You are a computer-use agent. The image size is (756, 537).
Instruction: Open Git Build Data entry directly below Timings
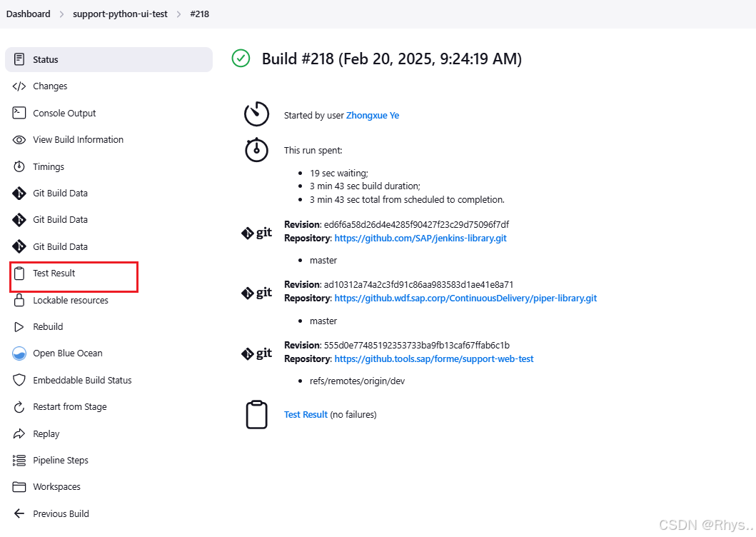click(60, 194)
